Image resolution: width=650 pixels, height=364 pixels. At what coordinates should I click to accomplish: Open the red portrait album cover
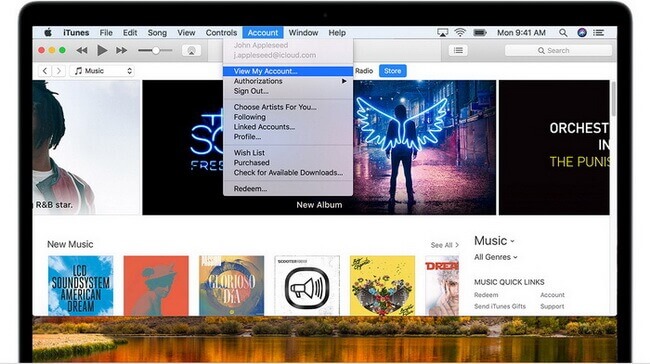pos(156,286)
